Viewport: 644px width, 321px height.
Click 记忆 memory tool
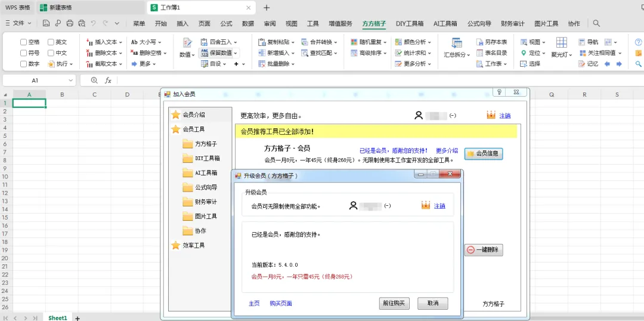coord(588,64)
